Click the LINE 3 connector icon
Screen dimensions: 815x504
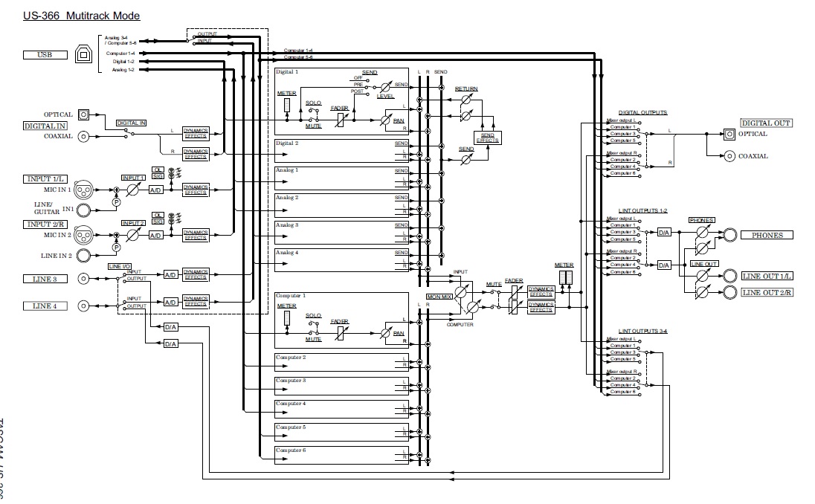(x=83, y=279)
